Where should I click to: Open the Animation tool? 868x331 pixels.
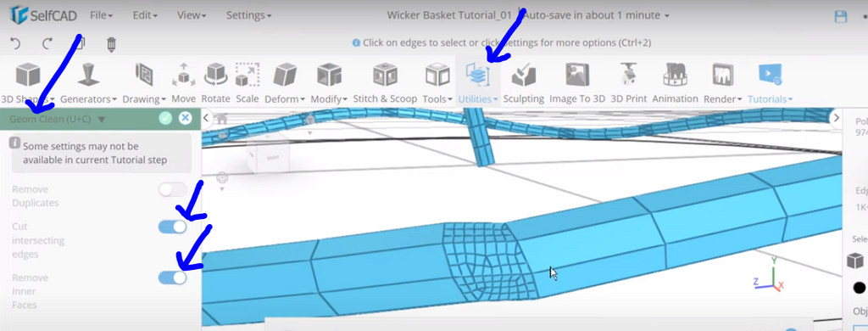point(675,83)
